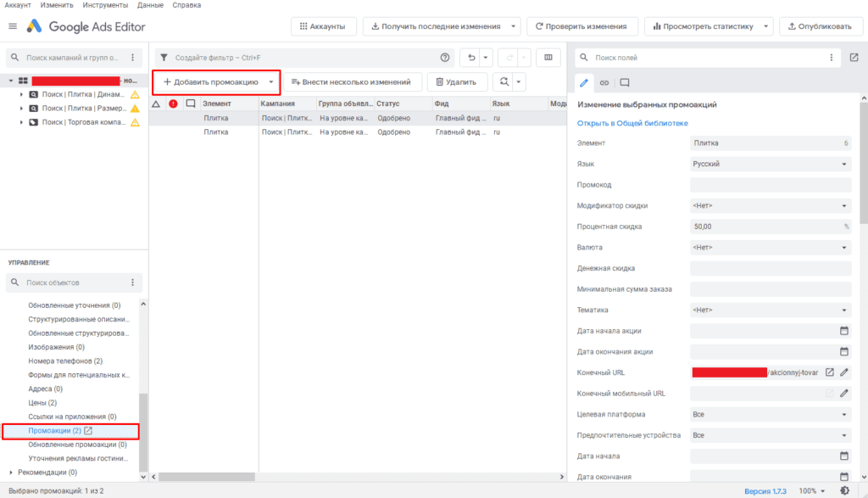Image resolution: width=868 pixels, height=498 pixels.
Task: Click the Удалить button
Action: pyautogui.click(x=457, y=82)
